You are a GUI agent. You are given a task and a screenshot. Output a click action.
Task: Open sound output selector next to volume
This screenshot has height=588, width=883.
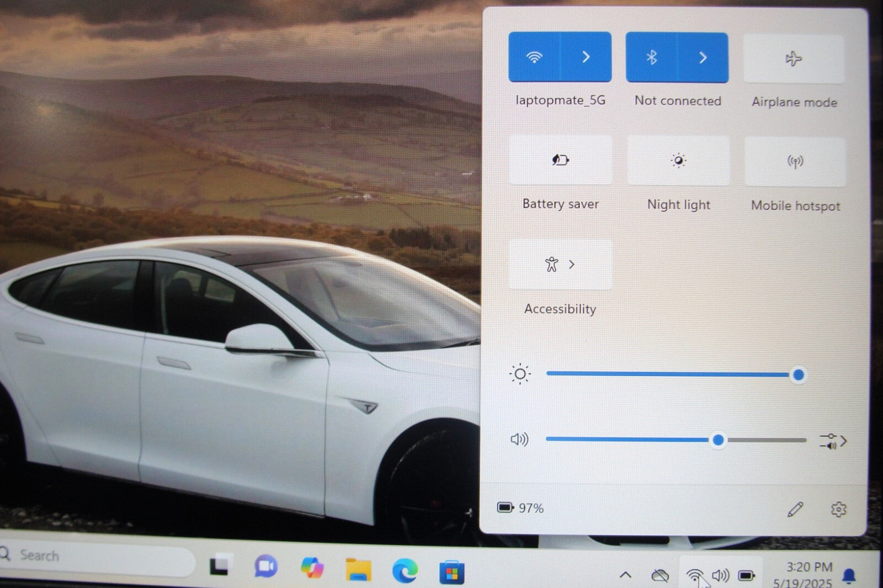[833, 441]
